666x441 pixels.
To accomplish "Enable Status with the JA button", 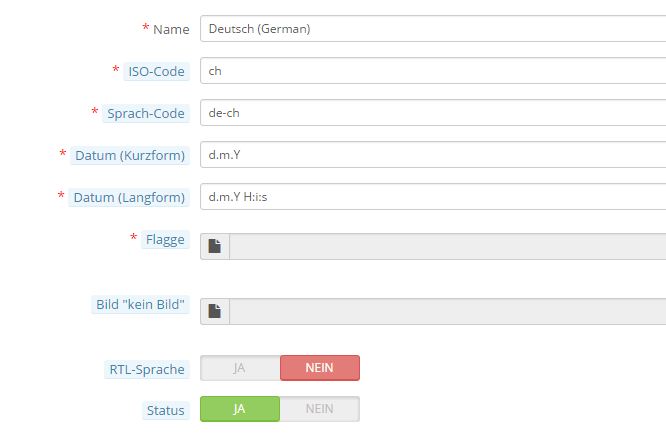I will point(240,409).
